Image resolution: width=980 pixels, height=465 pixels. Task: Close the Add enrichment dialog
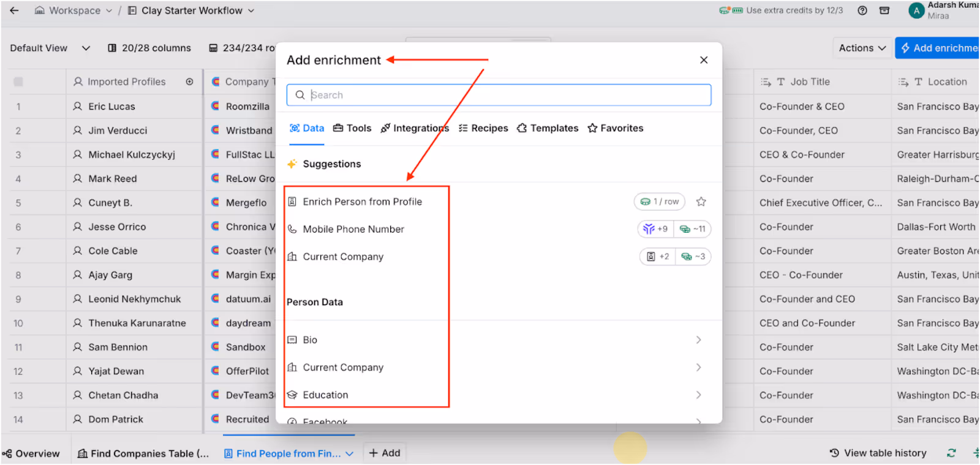click(x=704, y=59)
